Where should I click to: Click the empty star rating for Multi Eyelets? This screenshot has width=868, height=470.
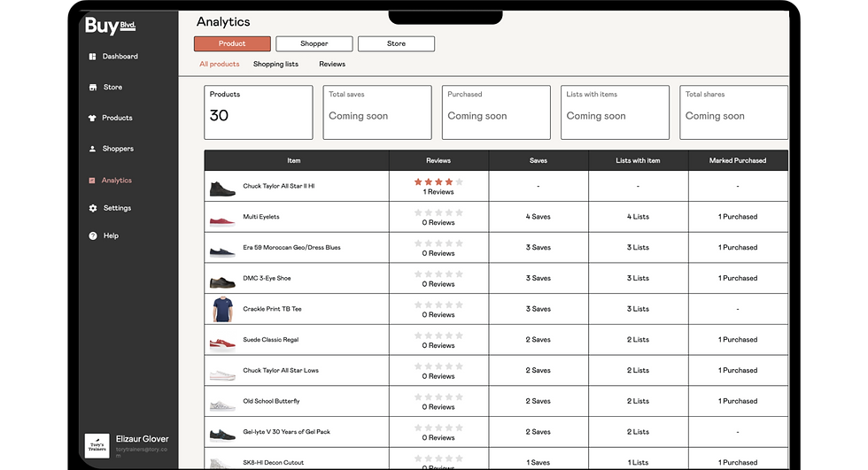438,213
